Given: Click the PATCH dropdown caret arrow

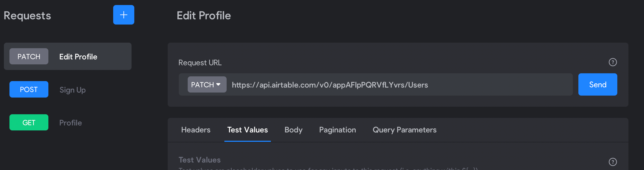Looking at the screenshot, I should point(218,84).
